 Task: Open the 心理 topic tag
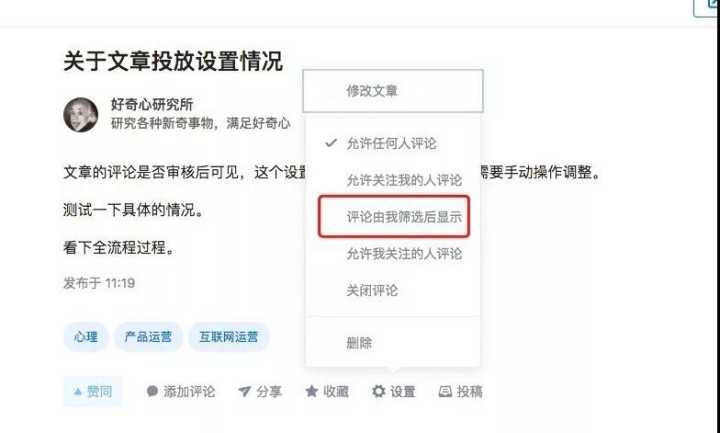pyautogui.click(x=86, y=337)
